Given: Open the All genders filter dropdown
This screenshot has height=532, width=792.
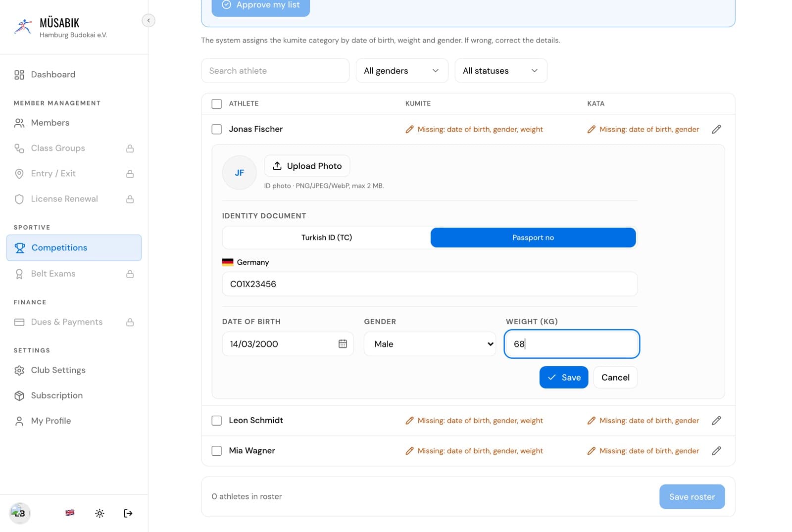Looking at the screenshot, I should point(402,71).
